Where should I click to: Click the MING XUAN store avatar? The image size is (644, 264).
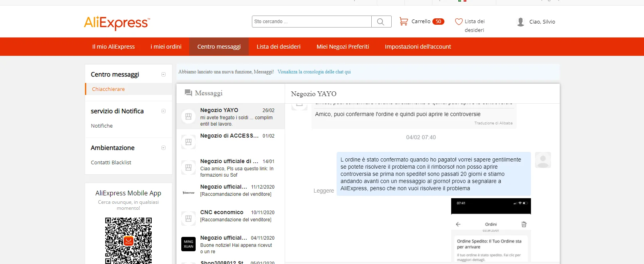[x=188, y=244]
